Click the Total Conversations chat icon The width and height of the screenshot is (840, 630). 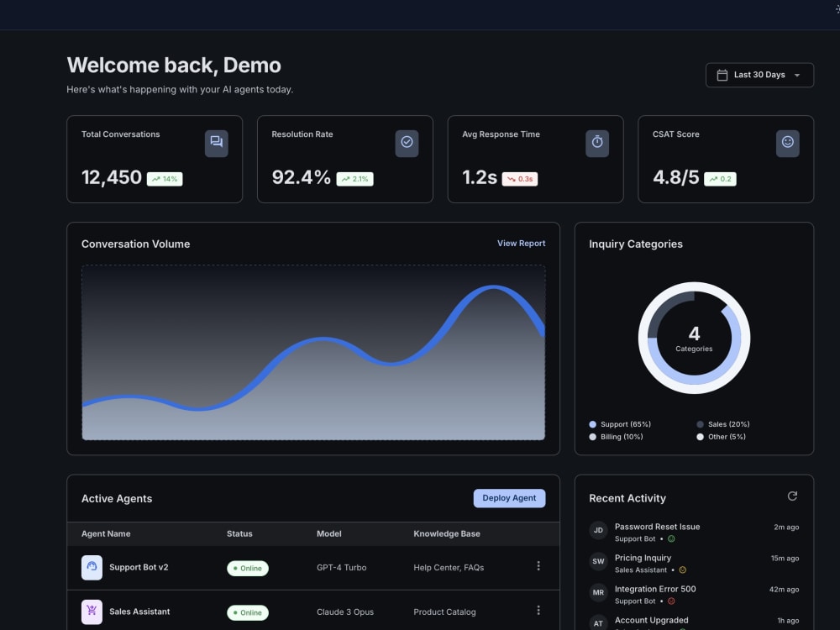[217, 143]
